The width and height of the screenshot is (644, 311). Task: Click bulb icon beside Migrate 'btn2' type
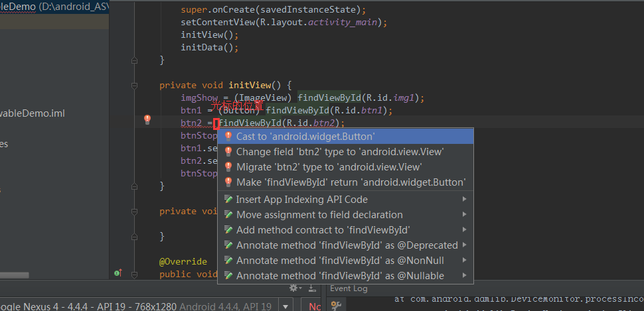click(x=228, y=167)
